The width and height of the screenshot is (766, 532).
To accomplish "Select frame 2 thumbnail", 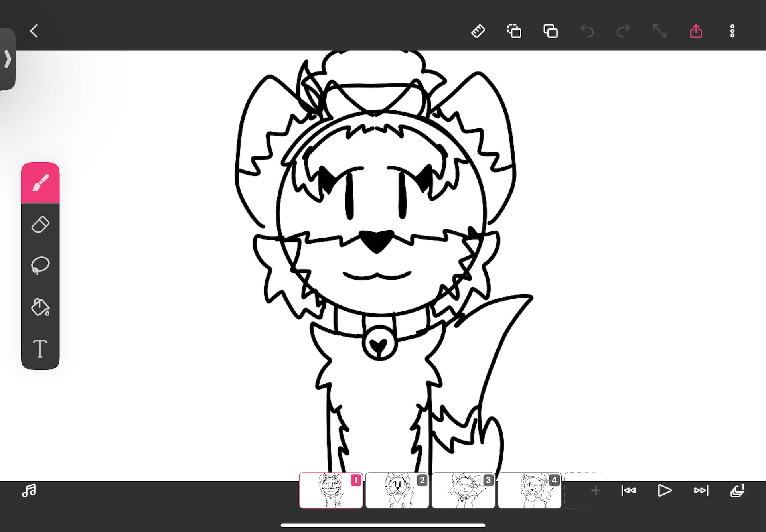I will (x=397, y=490).
